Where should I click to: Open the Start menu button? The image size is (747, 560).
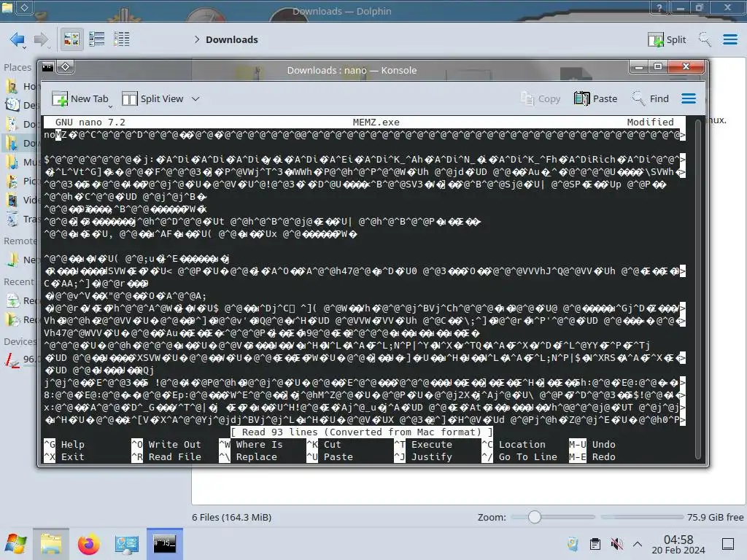(16, 544)
